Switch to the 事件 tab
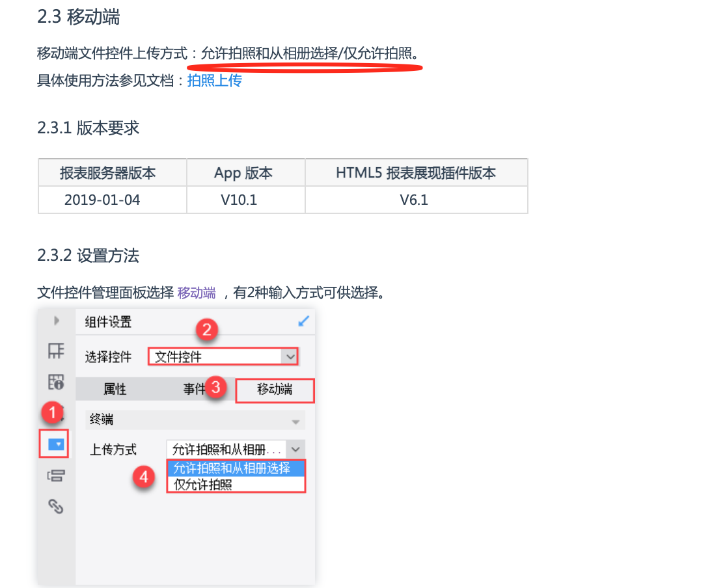This screenshot has width=712, height=588. tap(195, 389)
